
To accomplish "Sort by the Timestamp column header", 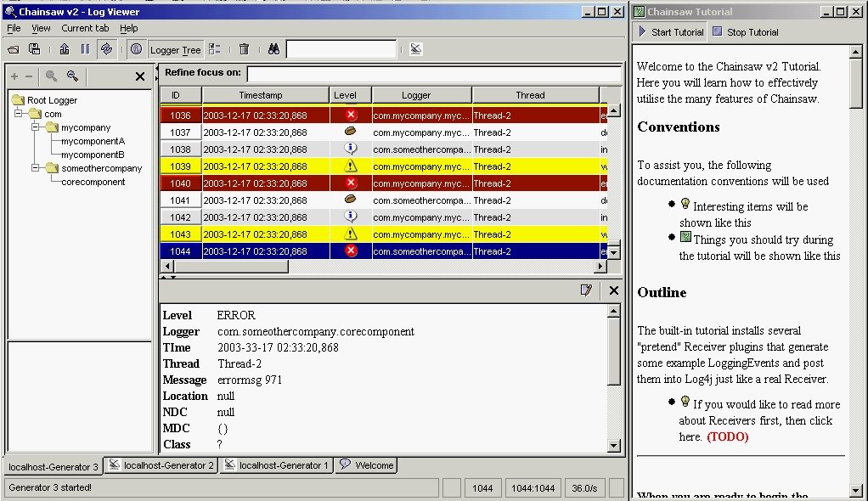I will click(266, 95).
